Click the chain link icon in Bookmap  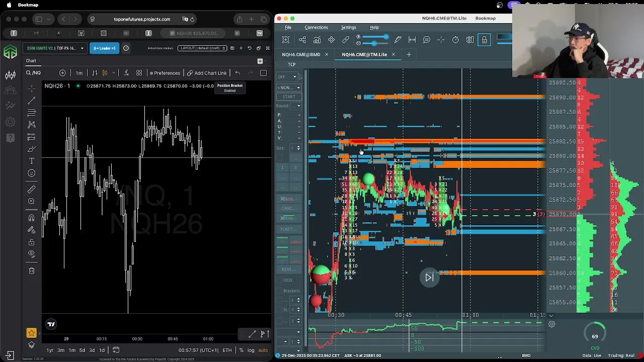[346, 40]
